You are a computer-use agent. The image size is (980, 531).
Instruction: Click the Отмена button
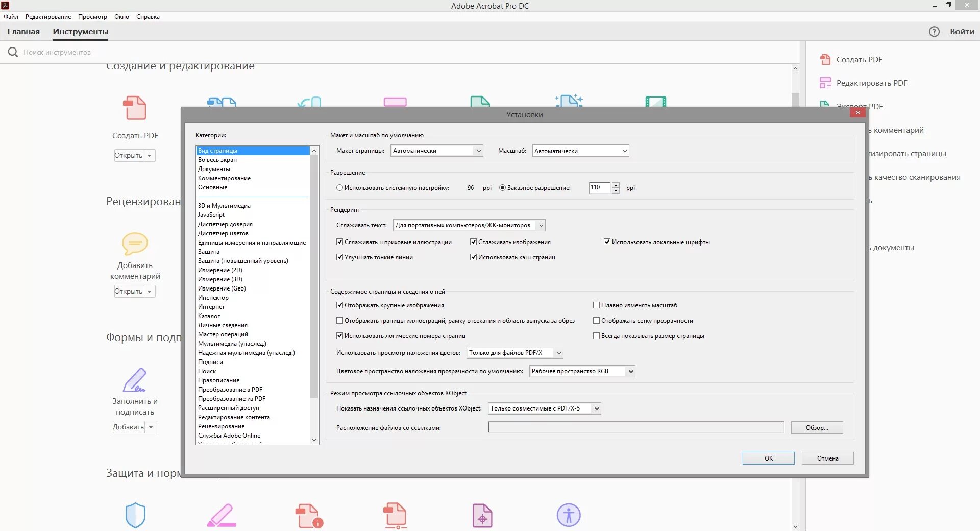coord(827,458)
